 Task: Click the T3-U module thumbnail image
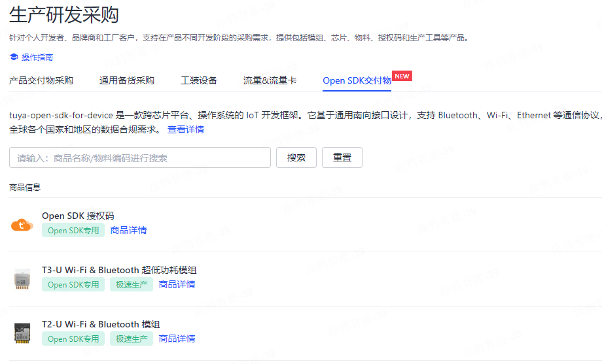click(22, 279)
